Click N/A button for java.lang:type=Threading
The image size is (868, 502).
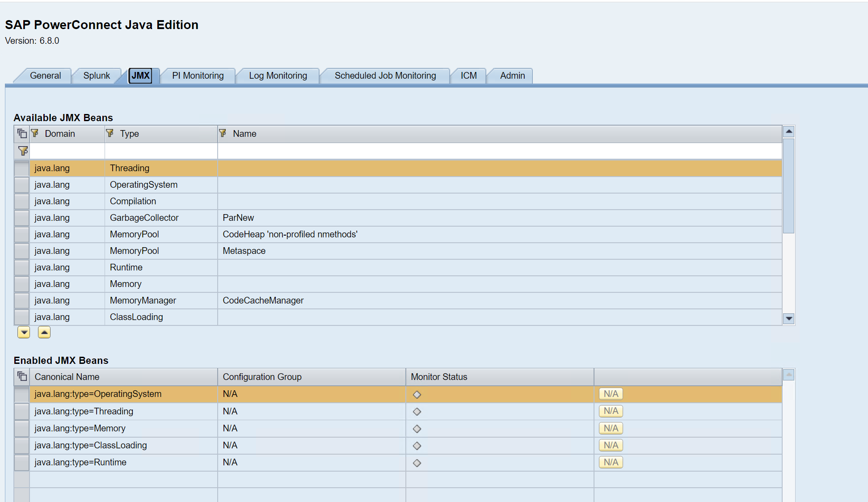pyautogui.click(x=611, y=411)
